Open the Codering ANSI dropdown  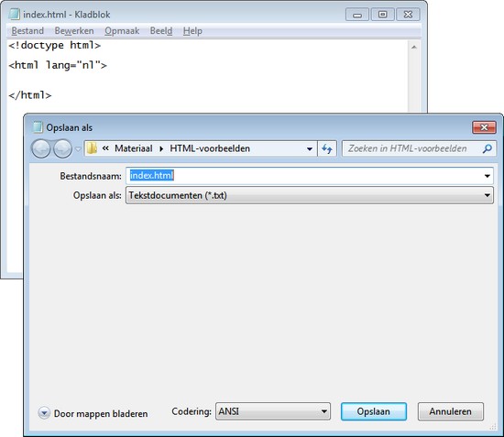[x=273, y=411]
